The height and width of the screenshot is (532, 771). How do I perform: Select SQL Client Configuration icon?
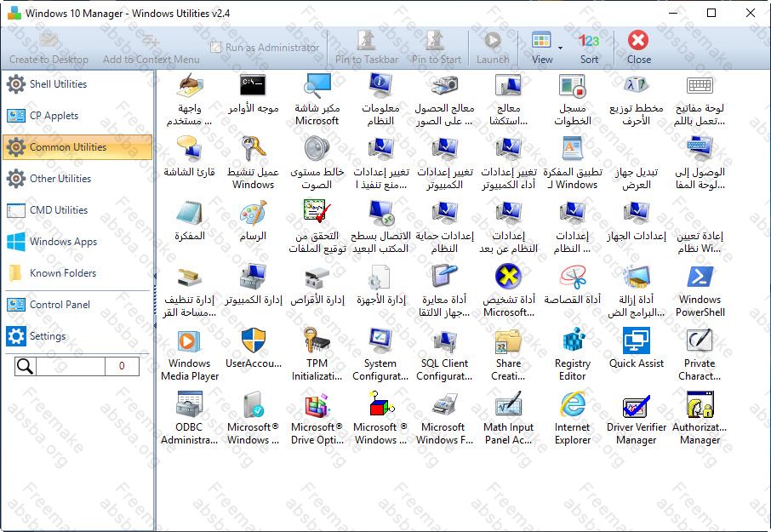444,340
